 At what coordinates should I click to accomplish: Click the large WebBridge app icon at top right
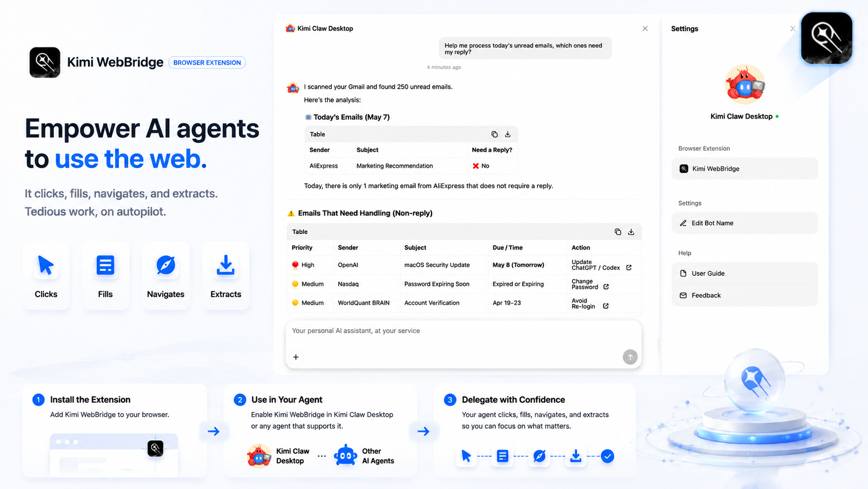tap(826, 38)
